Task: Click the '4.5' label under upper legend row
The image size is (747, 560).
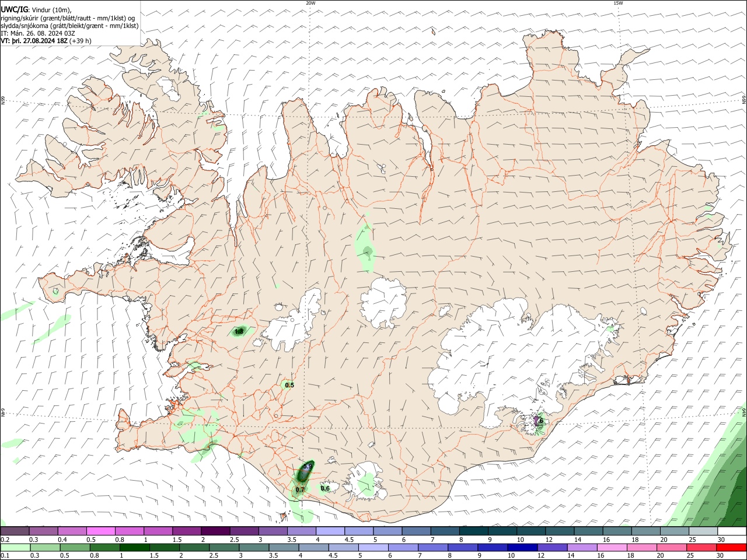Action: tap(348, 540)
